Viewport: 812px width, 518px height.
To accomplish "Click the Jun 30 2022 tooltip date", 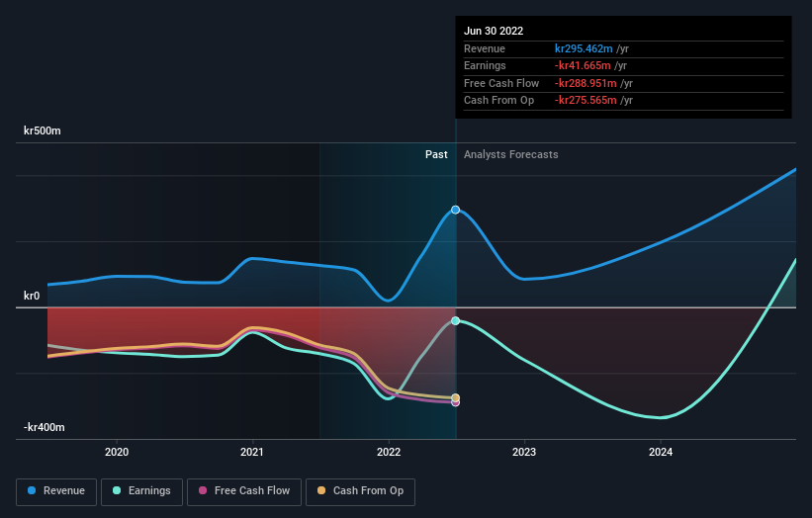I will pos(494,31).
